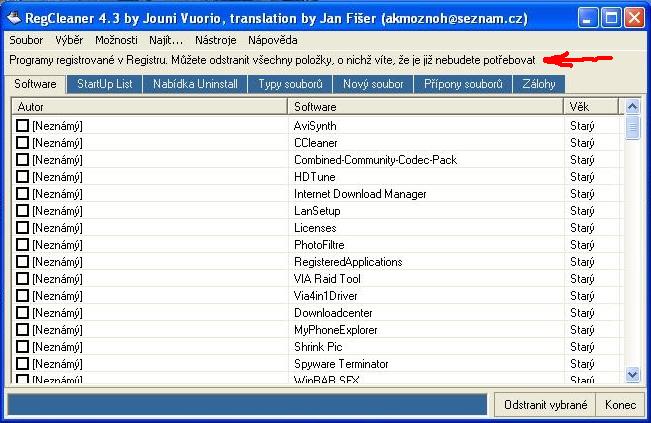Enable the Internet Download Manager checkbox
The image size is (651, 423).
coord(22,194)
